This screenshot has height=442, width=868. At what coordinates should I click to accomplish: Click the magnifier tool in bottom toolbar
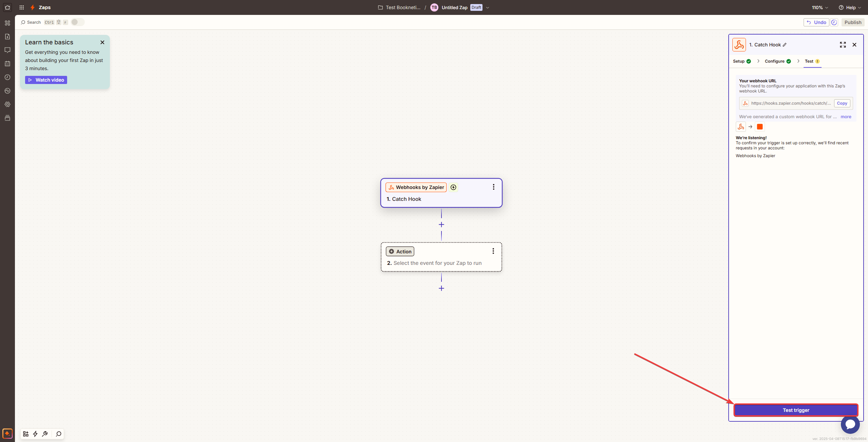tap(59, 434)
